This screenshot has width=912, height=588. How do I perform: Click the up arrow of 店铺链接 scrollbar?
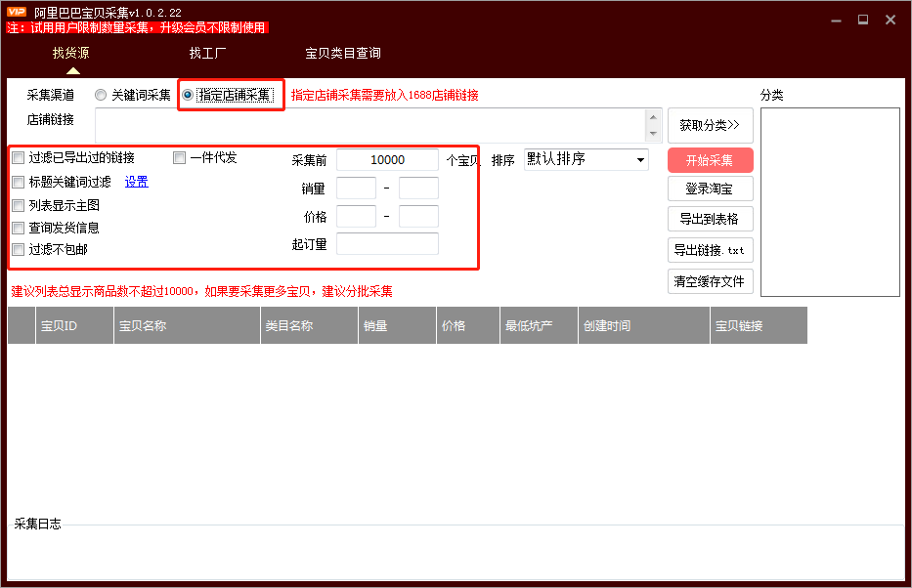pos(653,117)
